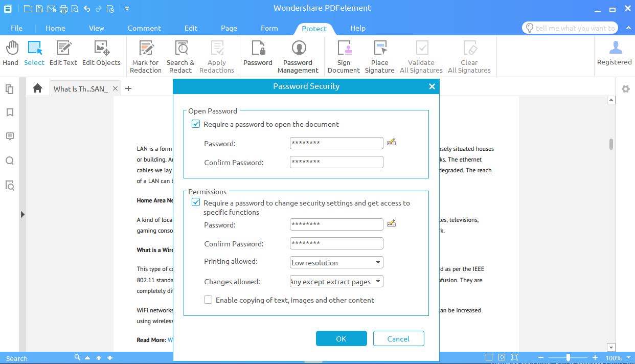
Task: Expand the Changes allowed dropdown
Action: pyautogui.click(x=336, y=282)
